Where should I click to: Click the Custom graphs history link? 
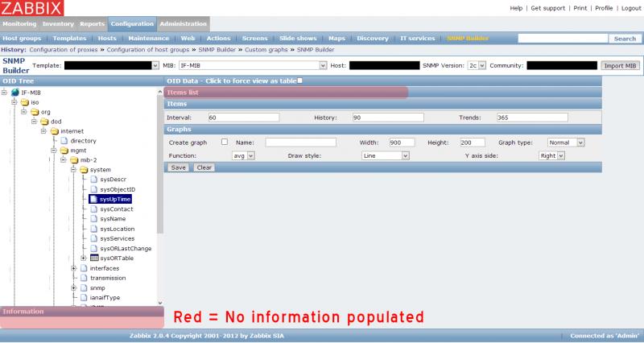click(x=266, y=50)
